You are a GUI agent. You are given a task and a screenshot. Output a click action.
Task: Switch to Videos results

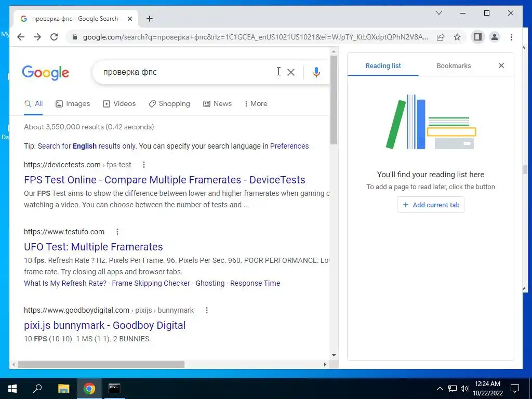click(119, 104)
